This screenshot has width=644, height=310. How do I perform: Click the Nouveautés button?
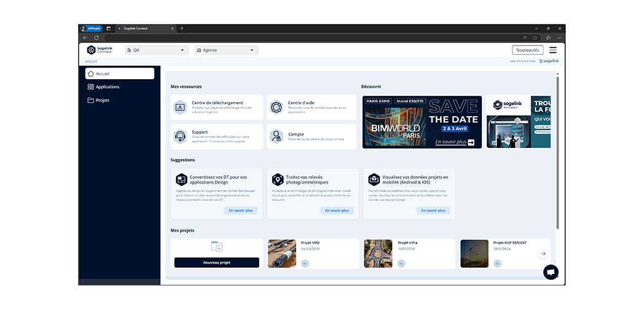pyautogui.click(x=527, y=50)
